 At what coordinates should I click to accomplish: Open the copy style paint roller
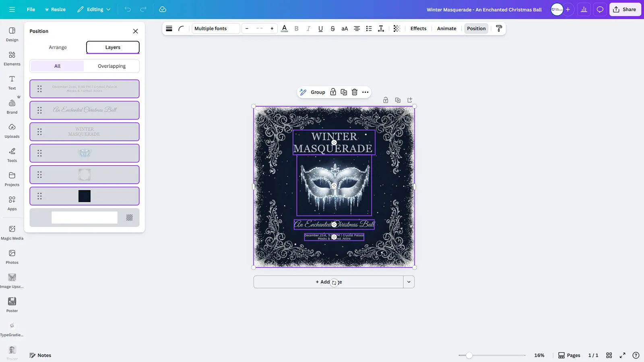[499, 29]
